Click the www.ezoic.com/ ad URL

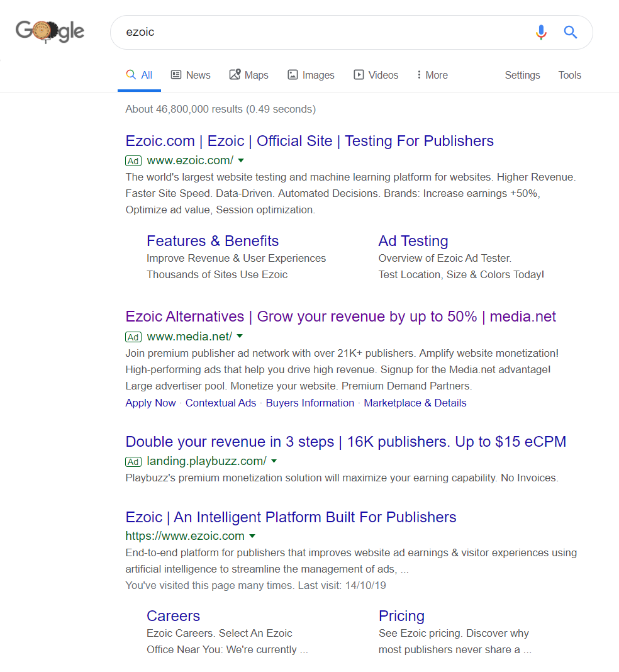190,160
